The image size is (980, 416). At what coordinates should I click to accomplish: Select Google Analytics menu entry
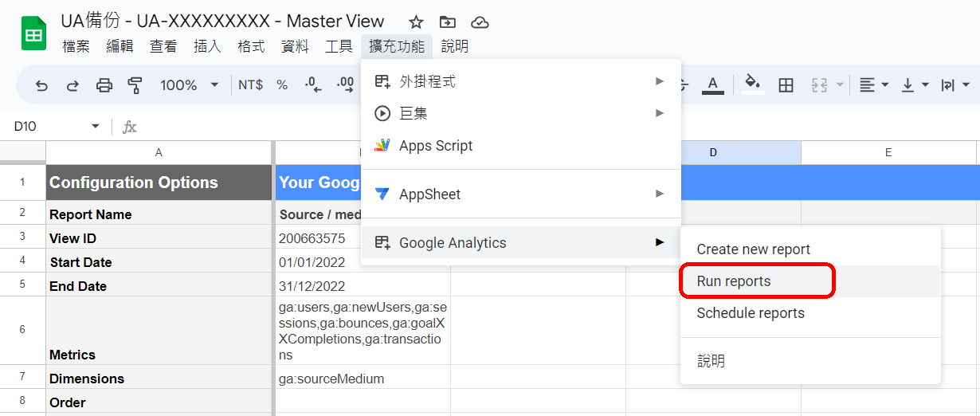[521, 242]
